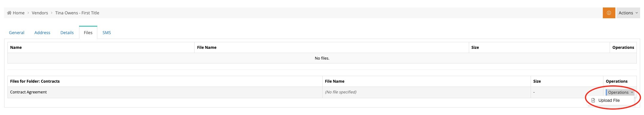Click the Size column header in top table
The height and width of the screenshot is (115, 644).
[x=475, y=47]
